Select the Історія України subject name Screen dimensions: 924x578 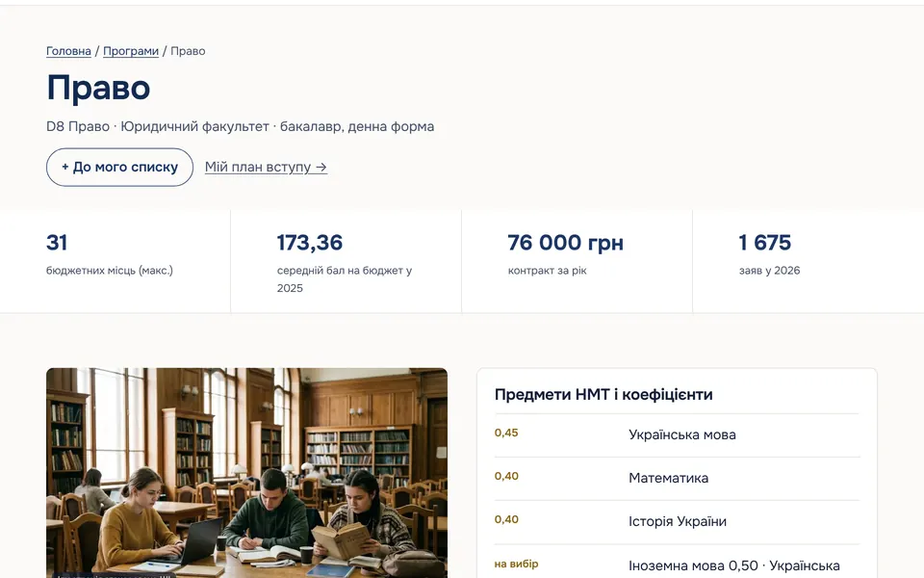(x=678, y=521)
